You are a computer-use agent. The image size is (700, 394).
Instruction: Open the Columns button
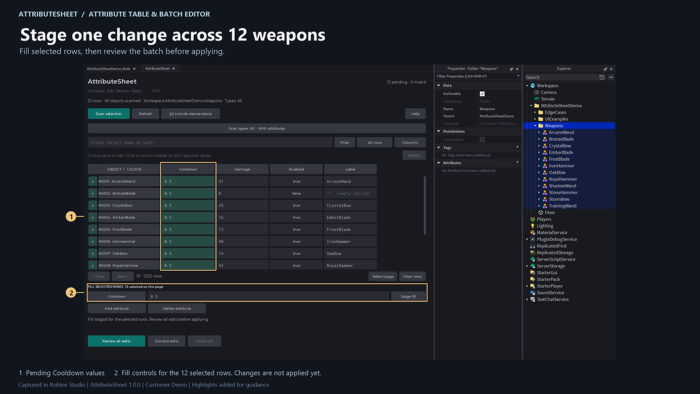click(410, 143)
